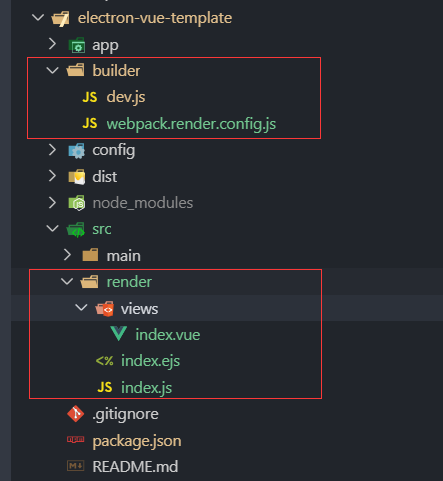This screenshot has height=481, width=443.
Task: Expand the app folder chevron
Action: point(52,44)
